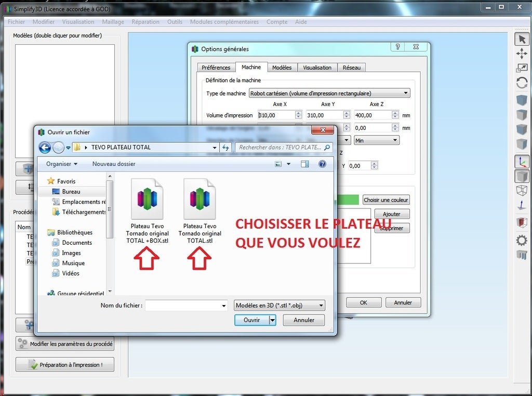
Task: Expand the Ouvrir button split arrow
Action: (x=272, y=320)
